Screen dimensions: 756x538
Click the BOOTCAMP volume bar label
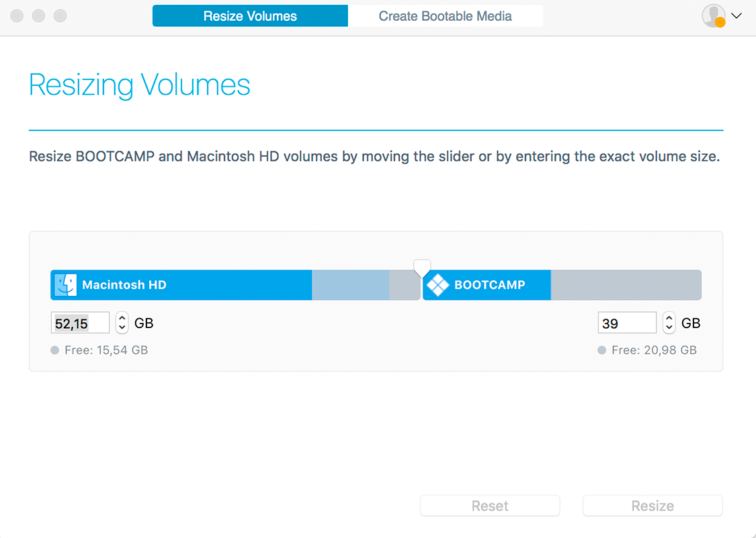[x=490, y=284]
